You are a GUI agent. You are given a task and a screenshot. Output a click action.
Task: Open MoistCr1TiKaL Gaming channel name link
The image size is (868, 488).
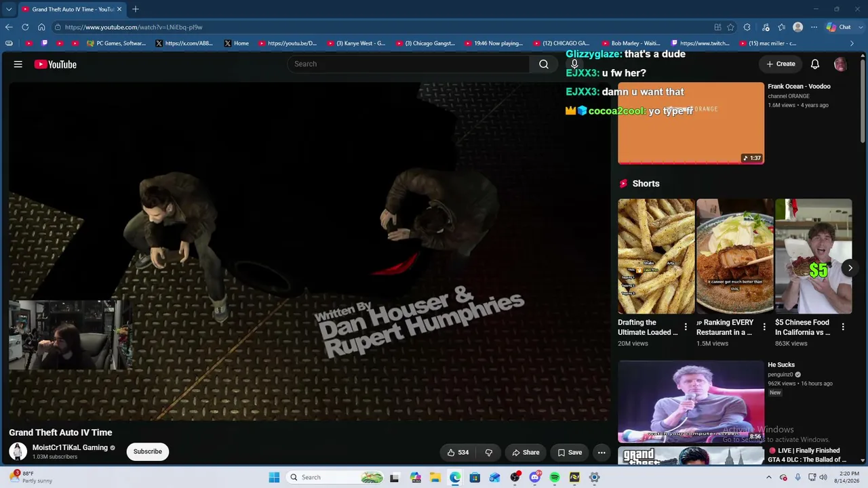70,448
